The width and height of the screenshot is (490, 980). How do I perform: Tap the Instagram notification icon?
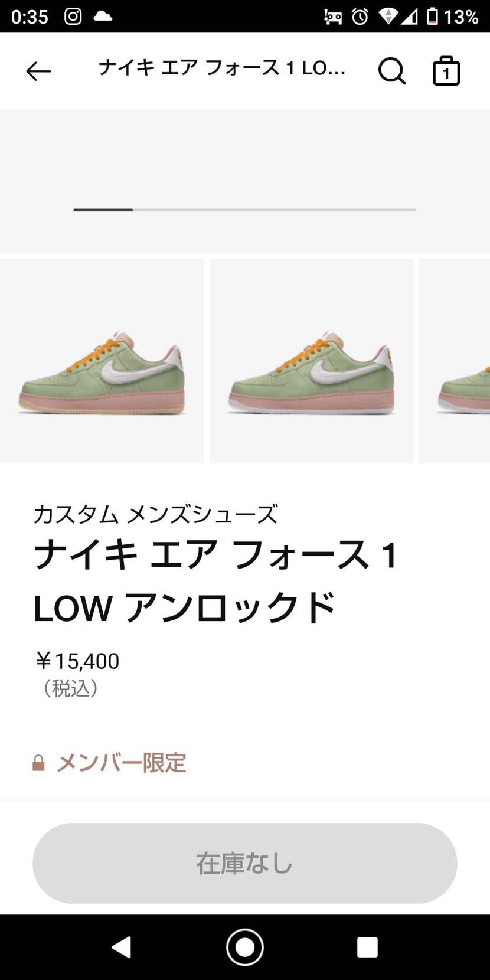tap(73, 16)
